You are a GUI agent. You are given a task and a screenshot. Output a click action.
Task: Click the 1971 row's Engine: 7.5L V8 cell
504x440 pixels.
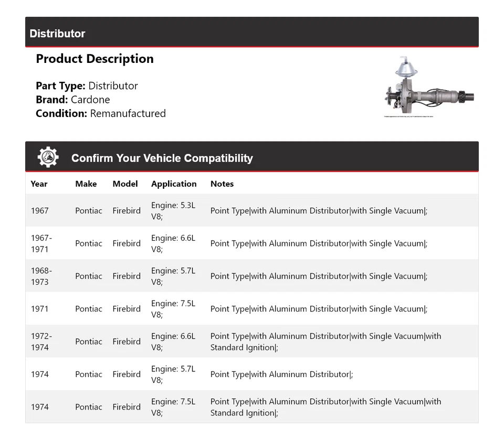(x=173, y=309)
